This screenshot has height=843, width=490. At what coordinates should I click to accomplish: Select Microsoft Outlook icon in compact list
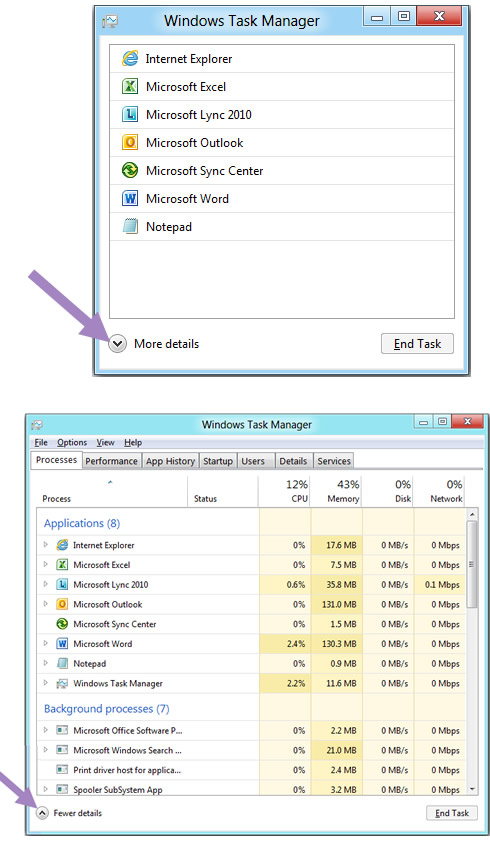point(130,142)
